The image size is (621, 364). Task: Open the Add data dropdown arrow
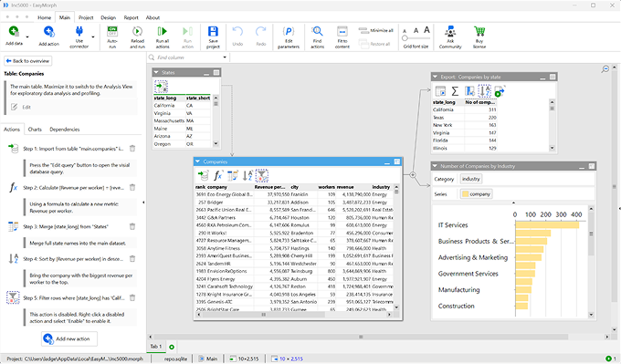click(x=27, y=37)
